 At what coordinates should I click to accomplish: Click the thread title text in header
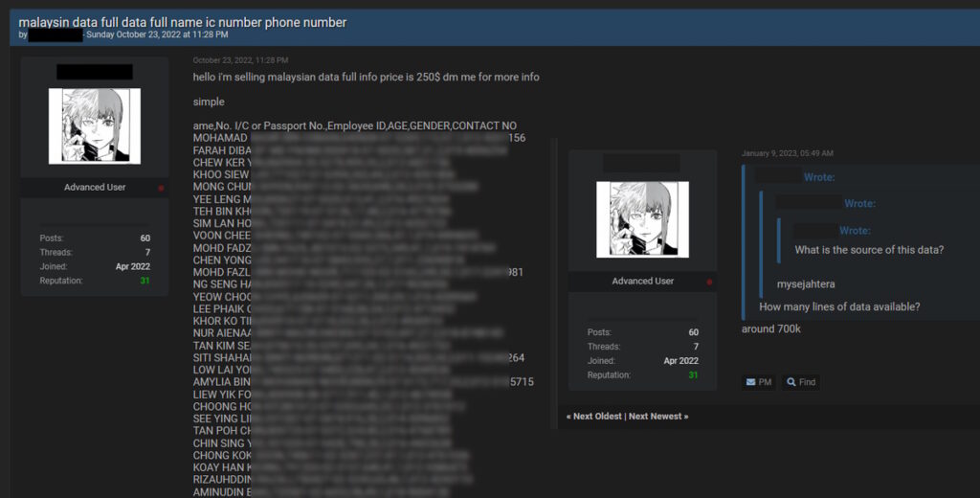pyautogui.click(x=183, y=23)
